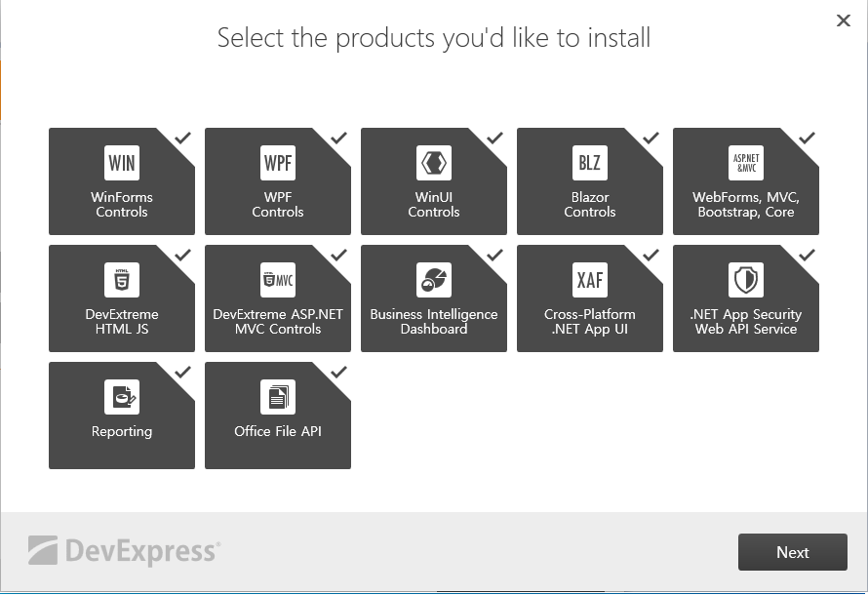Toggle the WinUI Controls checkmark
This screenshot has height=595, width=868.
(x=495, y=138)
